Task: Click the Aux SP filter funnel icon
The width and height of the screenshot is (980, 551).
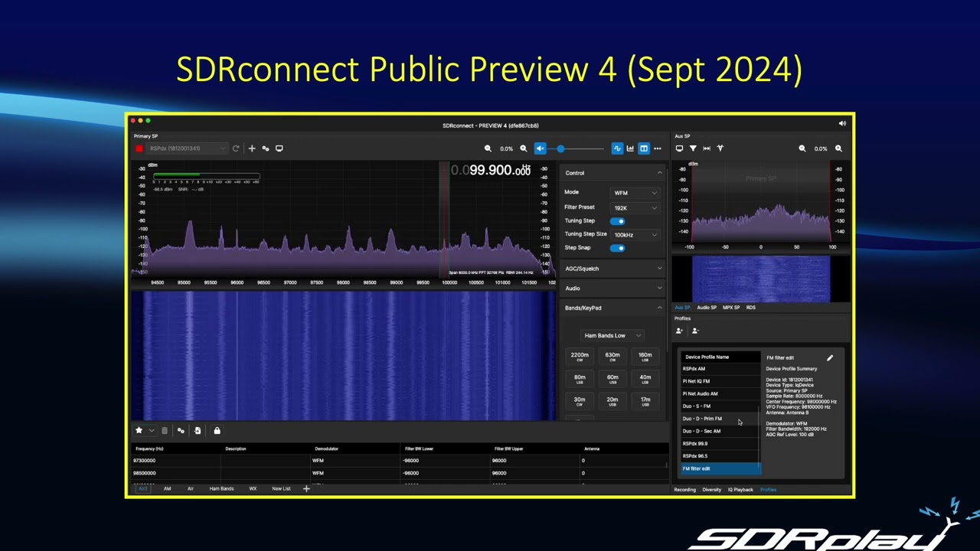Action: click(693, 148)
